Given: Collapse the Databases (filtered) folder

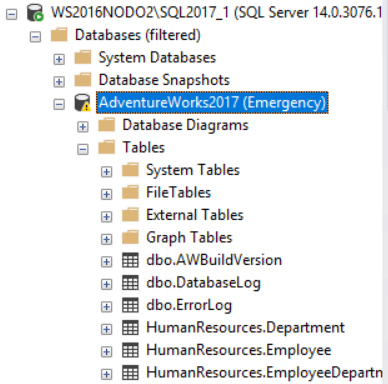Looking at the screenshot, I should (x=35, y=37).
